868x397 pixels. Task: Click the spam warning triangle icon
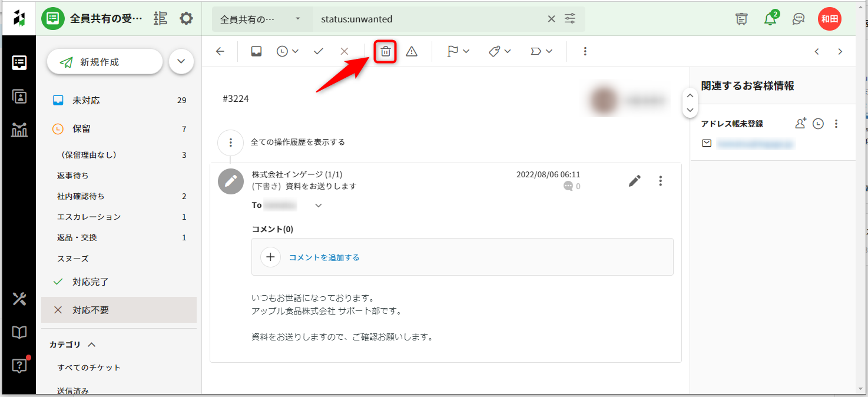pyautogui.click(x=412, y=52)
